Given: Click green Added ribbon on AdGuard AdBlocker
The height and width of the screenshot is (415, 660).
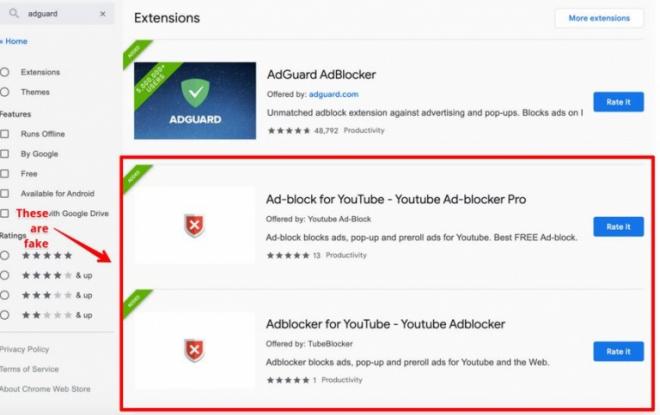Looking at the screenshot, I should click(136, 53).
